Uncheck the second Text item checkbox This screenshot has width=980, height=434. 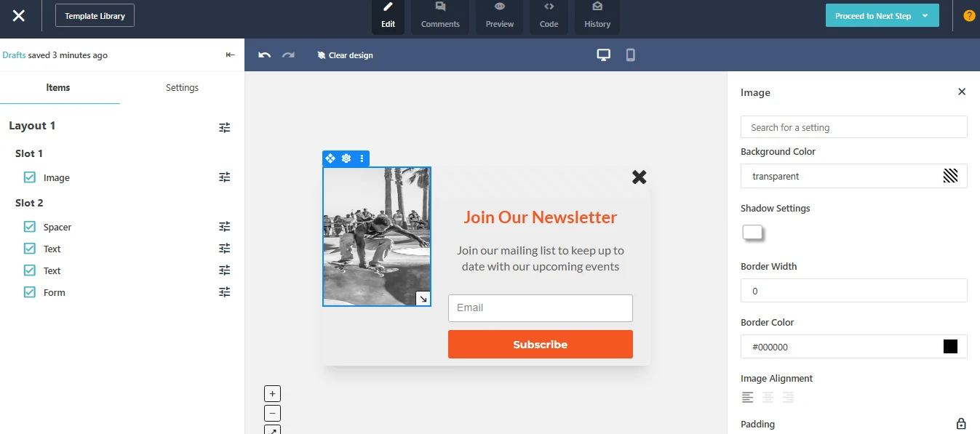30,270
